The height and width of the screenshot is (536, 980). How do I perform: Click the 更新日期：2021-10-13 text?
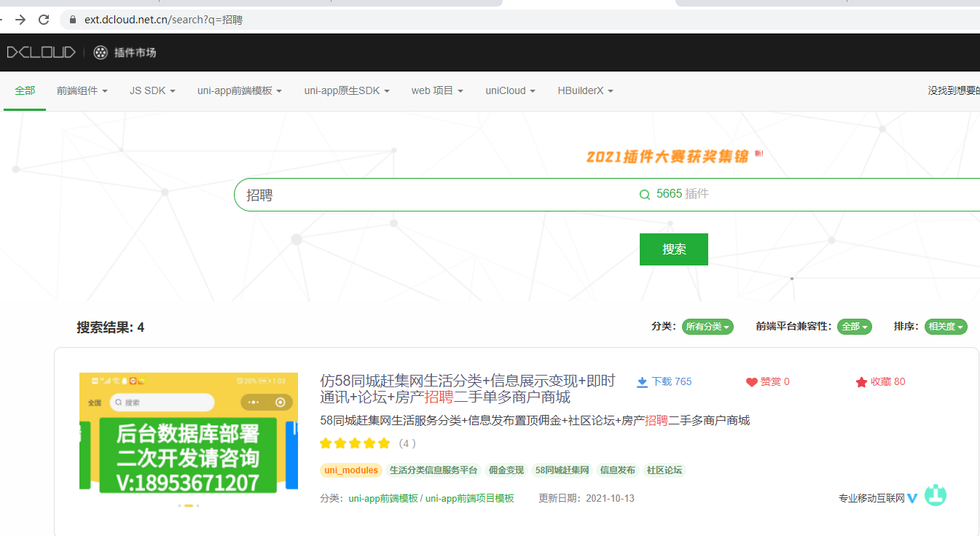point(587,499)
